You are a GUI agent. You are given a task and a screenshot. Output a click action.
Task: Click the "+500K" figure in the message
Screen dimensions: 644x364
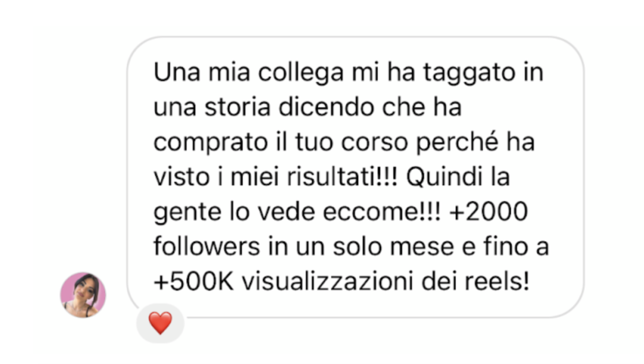pos(194,282)
